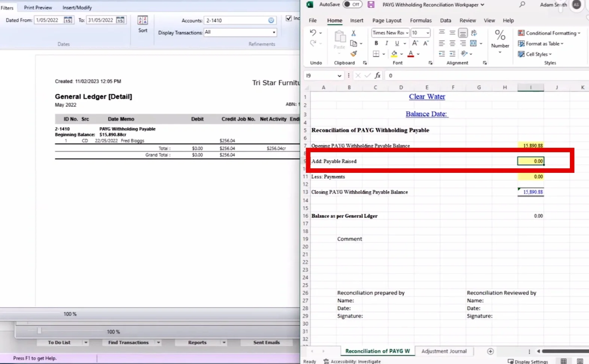The image size is (589, 364).
Task: Open font name dropdown Times New Roman
Action: point(407,33)
